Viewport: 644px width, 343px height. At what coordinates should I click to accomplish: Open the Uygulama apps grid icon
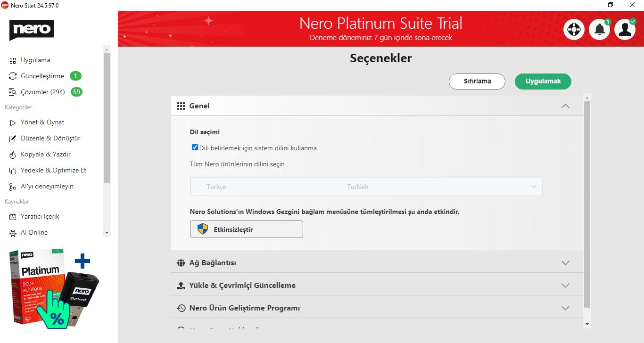pyautogui.click(x=13, y=60)
